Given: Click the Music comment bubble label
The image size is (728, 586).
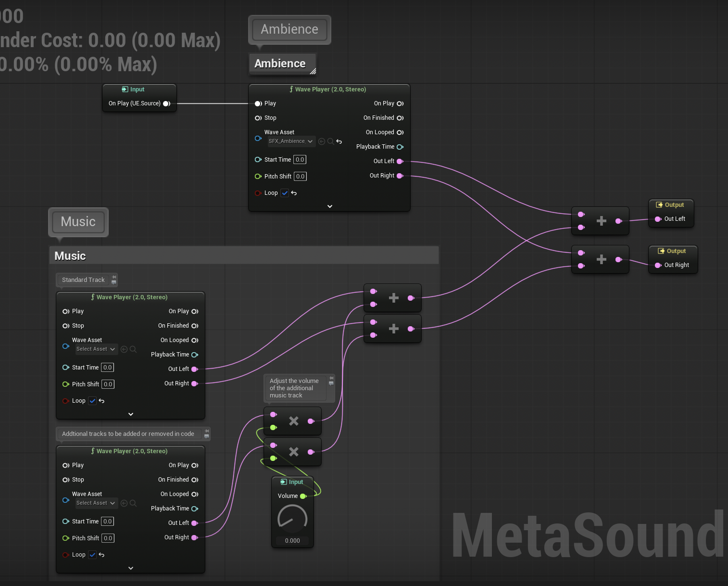Looking at the screenshot, I should click(78, 222).
